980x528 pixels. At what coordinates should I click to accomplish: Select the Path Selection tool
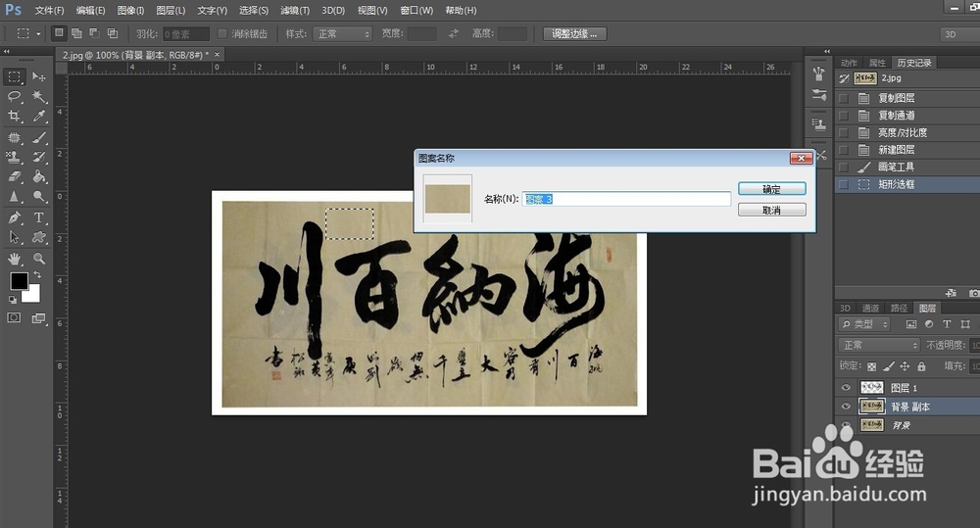pyautogui.click(x=14, y=237)
